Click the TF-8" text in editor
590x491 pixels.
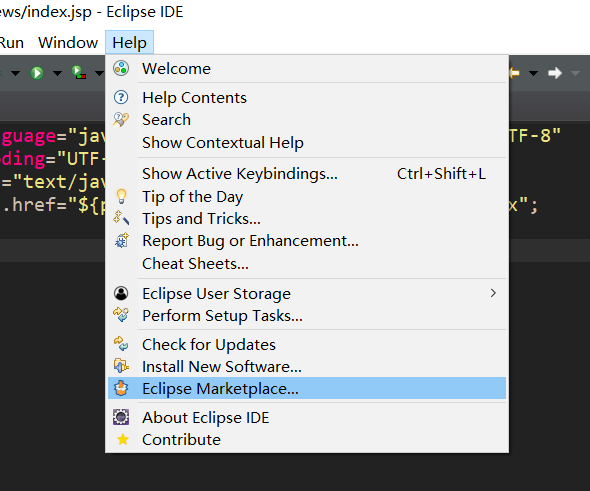coord(535,135)
